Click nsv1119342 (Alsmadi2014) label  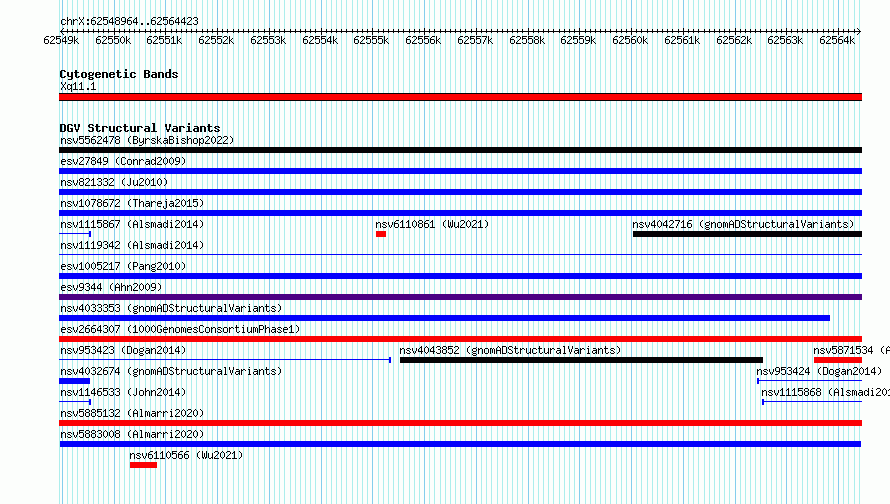(132, 245)
